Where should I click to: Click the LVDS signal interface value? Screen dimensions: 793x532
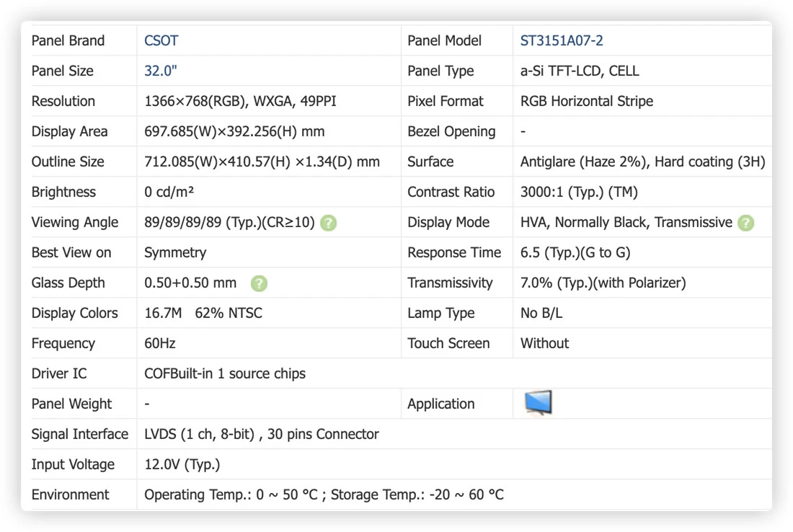click(262, 434)
